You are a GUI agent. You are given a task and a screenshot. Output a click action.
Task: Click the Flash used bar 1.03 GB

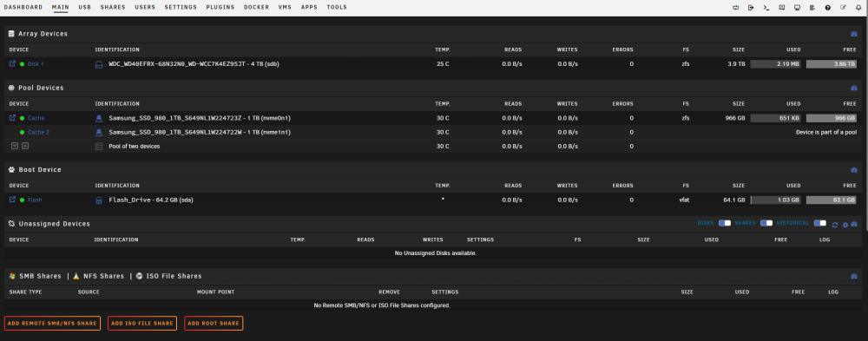776,200
